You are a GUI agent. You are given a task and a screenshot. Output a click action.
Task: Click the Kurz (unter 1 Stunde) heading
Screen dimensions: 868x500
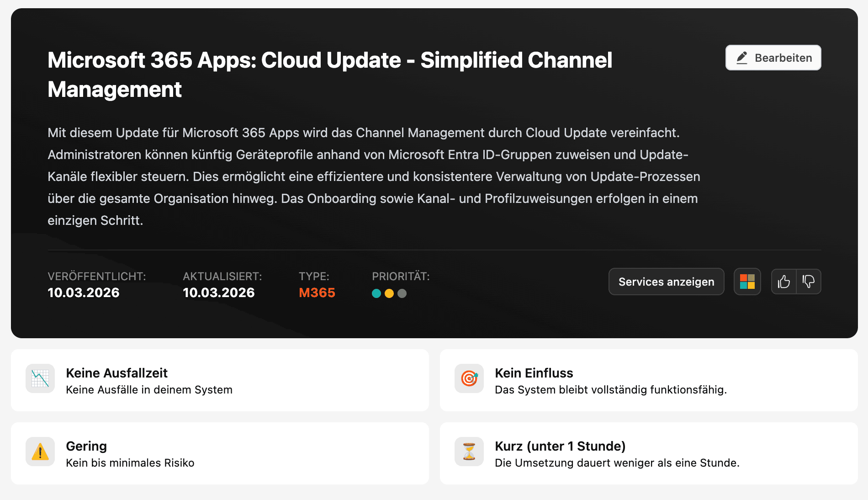pos(560,446)
